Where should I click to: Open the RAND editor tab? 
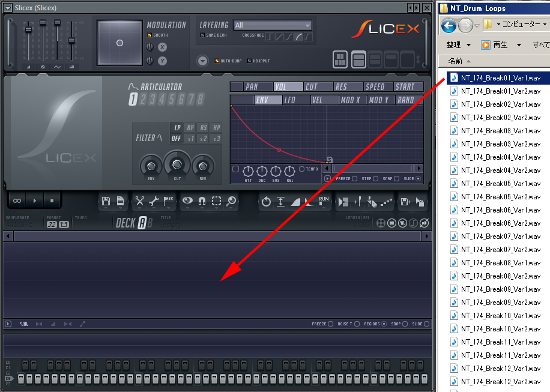(409, 100)
